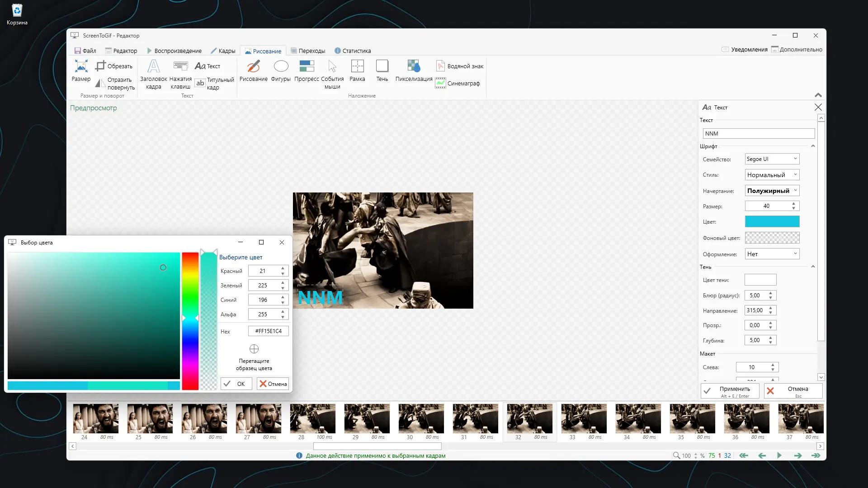Select the Shadow overlay tool

(x=382, y=67)
